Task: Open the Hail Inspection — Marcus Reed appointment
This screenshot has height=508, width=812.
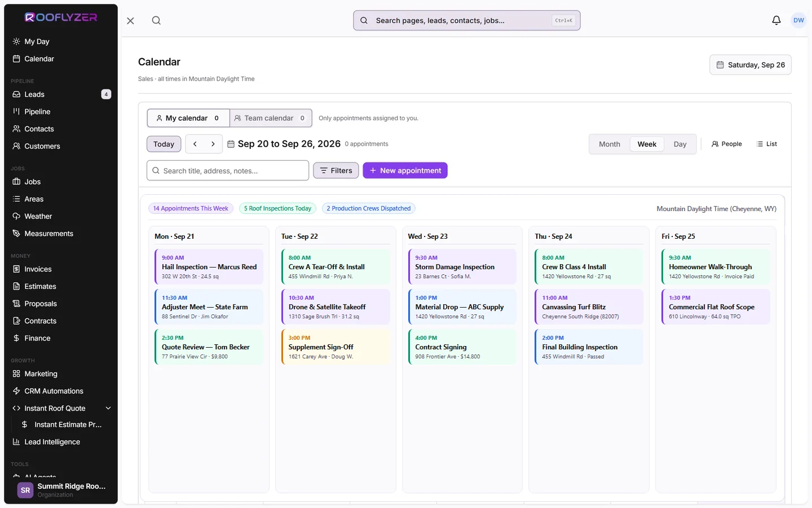Action: 209,266
